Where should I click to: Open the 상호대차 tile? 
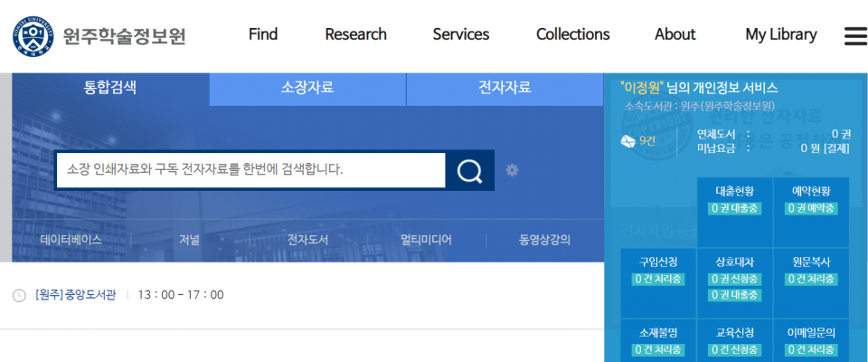point(734,278)
